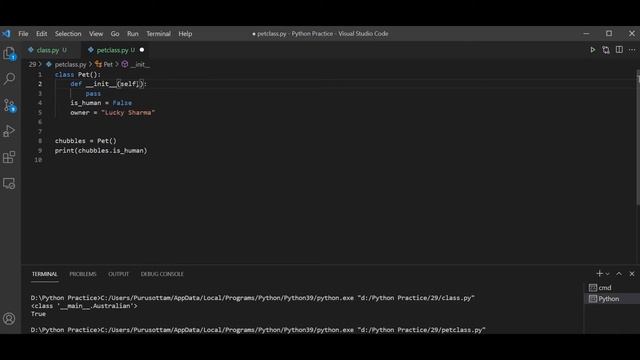Viewport: 640px width, 360px height.
Task: Click line number 8 in the gutter
Action: [40, 141]
